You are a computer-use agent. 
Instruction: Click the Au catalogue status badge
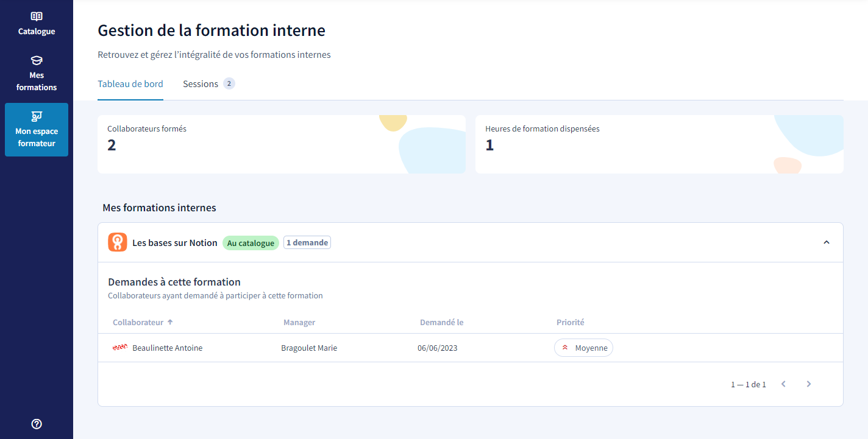tap(251, 243)
